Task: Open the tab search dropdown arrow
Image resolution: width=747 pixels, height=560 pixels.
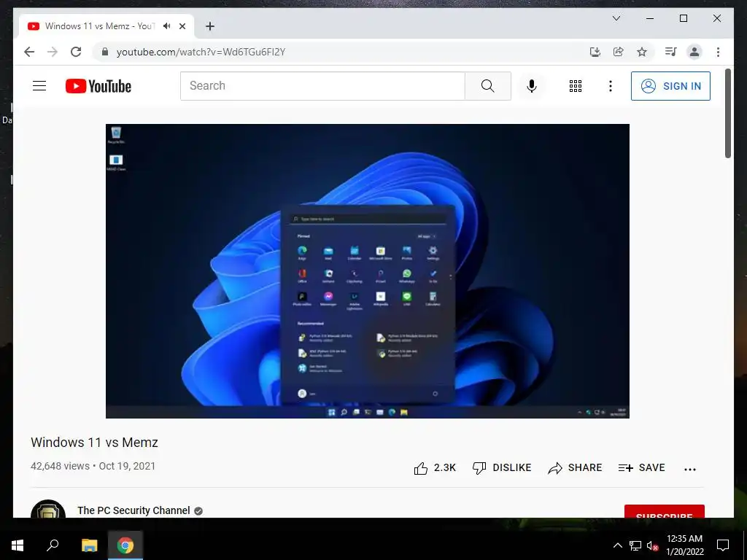Action: pyautogui.click(x=616, y=18)
